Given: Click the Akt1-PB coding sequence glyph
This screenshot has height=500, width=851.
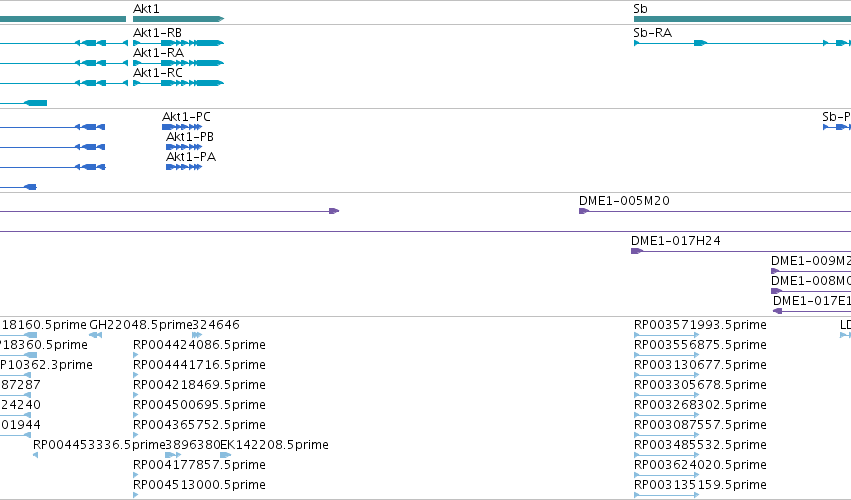Looking at the screenshot, I should 184,147.
